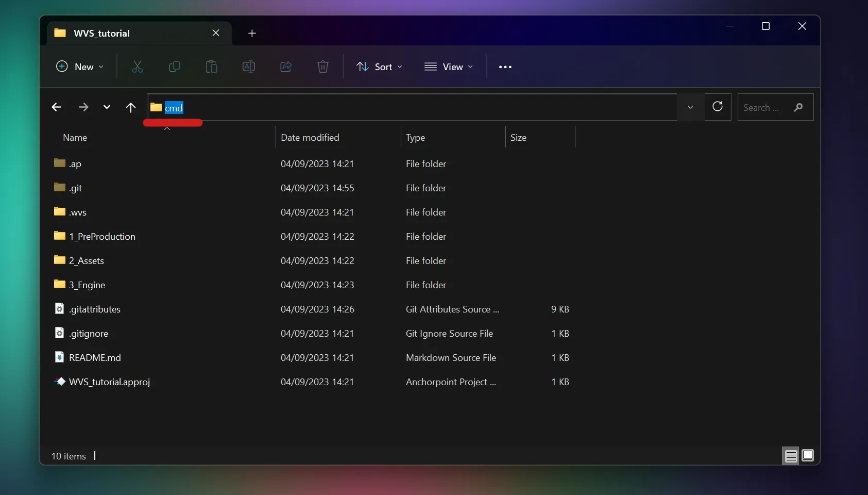
Task: Click '04/09/2023 14:23' date of 3_Engine
Action: tap(317, 285)
